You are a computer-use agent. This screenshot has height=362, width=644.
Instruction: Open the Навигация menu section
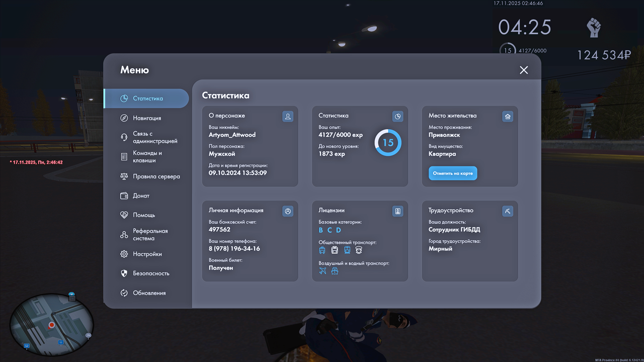click(x=146, y=118)
